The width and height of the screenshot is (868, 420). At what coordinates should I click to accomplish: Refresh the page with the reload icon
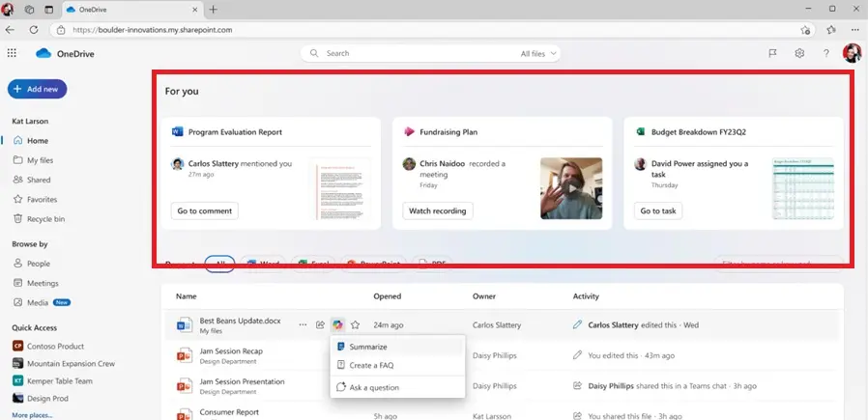click(34, 30)
